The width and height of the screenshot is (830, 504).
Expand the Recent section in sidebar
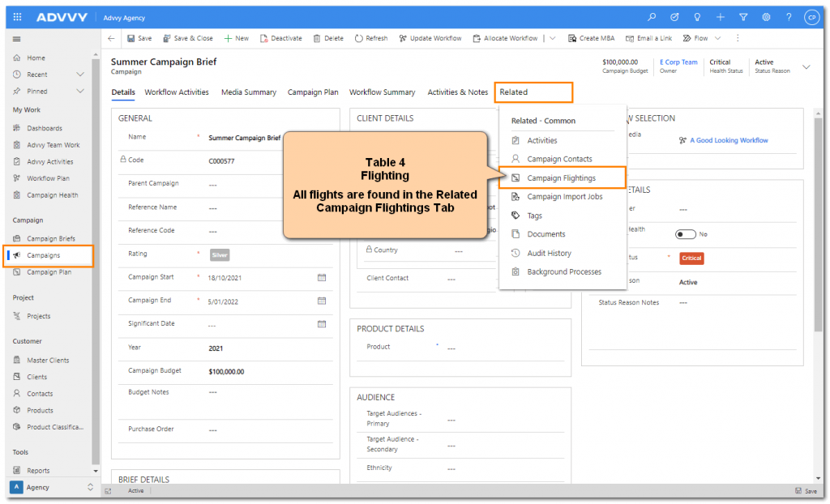[x=80, y=75]
